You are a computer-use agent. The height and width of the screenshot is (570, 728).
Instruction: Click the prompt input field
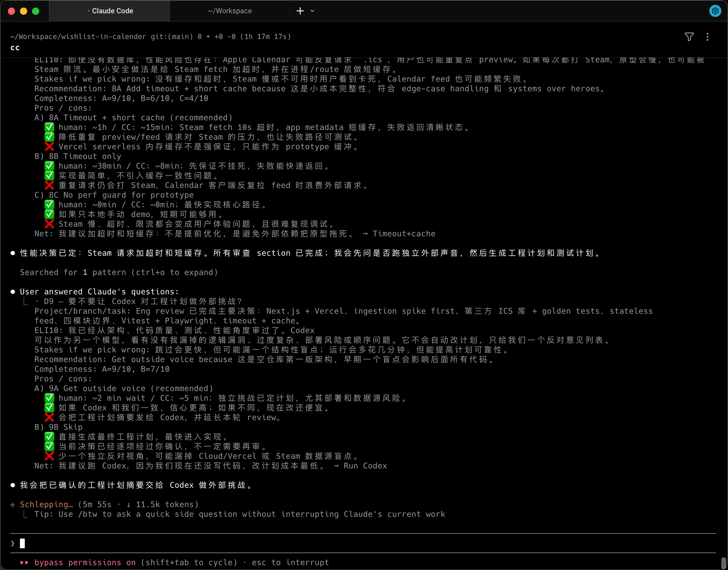point(363,543)
